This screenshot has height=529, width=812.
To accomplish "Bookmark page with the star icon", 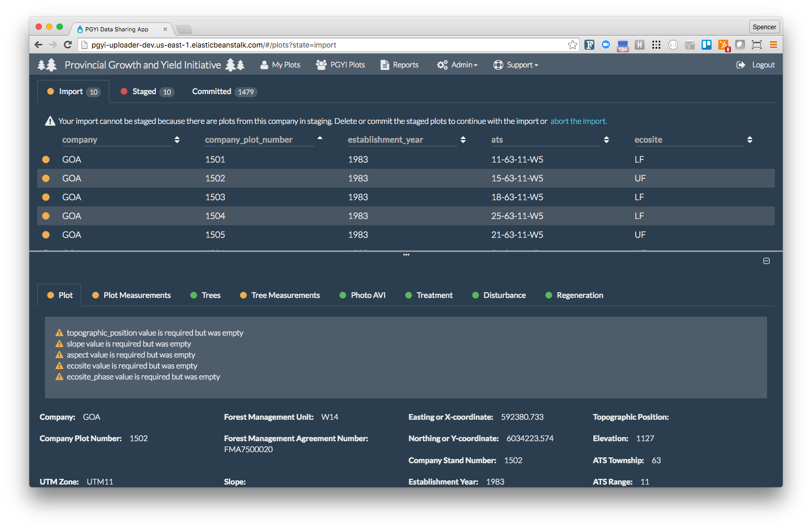I will [573, 45].
